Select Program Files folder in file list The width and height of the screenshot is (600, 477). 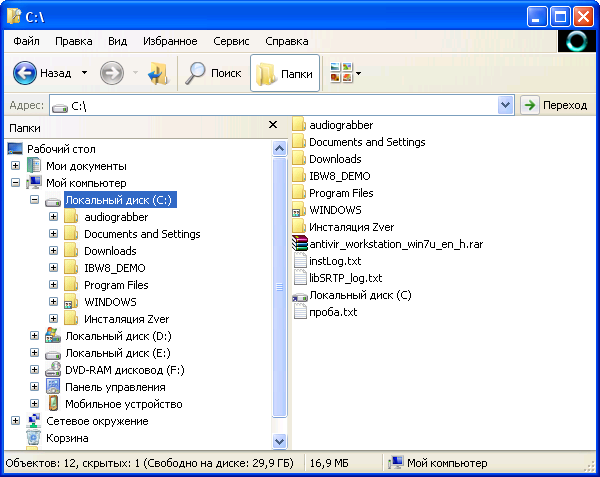coord(299,192)
